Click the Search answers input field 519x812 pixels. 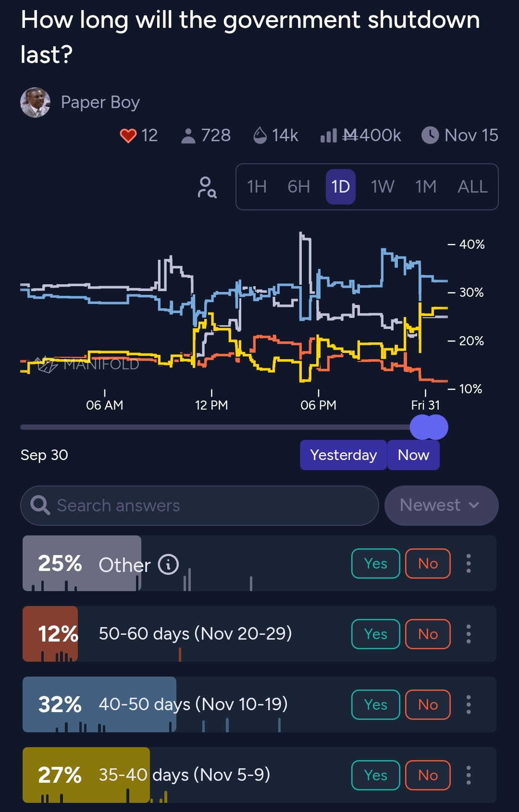click(199, 506)
